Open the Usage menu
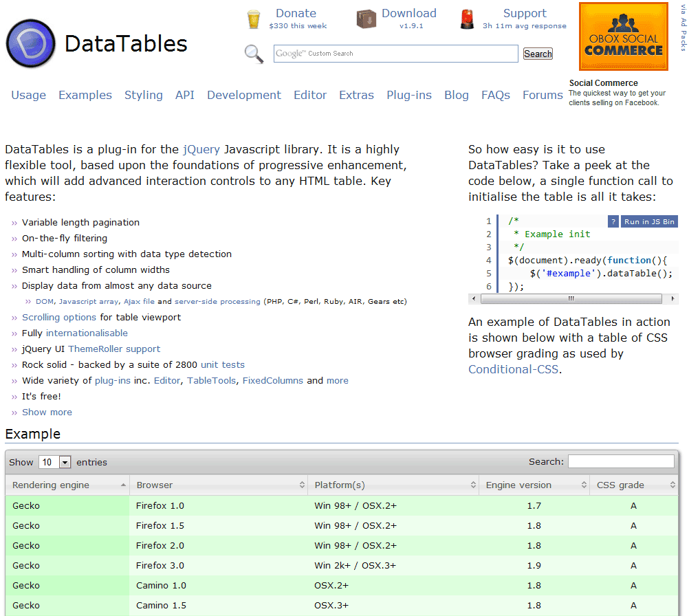This screenshot has height=616, width=689. 29,96
